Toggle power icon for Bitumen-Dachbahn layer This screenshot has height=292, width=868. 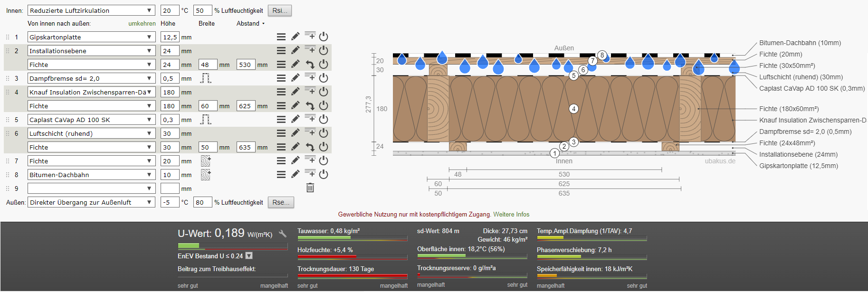324,174
